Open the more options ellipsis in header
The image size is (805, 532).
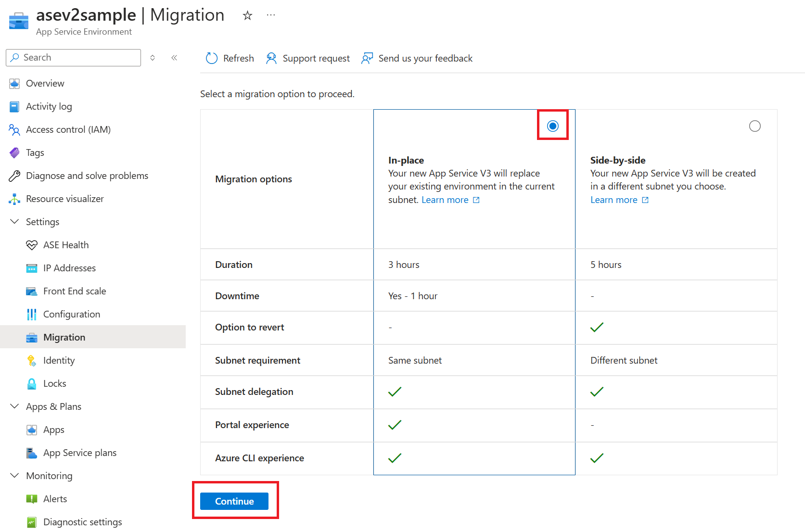pyautogui.click(x=271, y=15)
